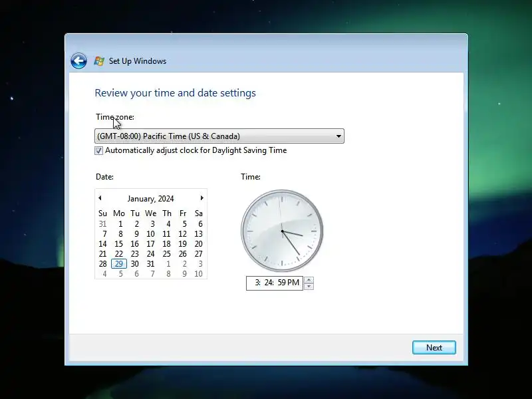532x399 pixels.
Task: Click the Time zone label
Action: click(115, 117)
